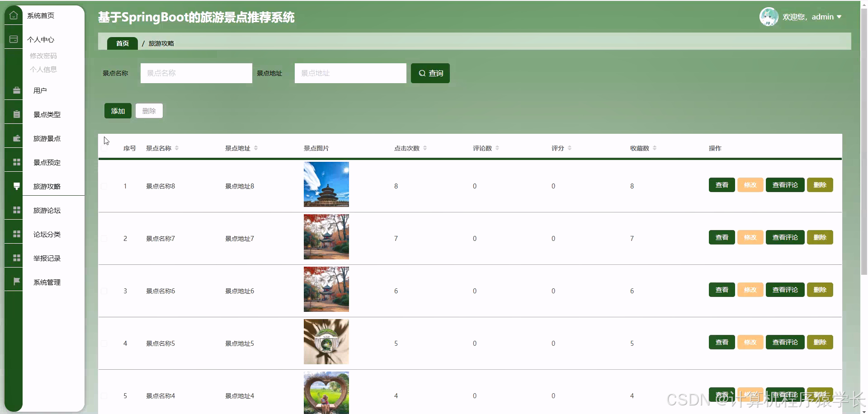
Task: Check the checkbox for 景点名称8 row
Action: tap(104, 186)
